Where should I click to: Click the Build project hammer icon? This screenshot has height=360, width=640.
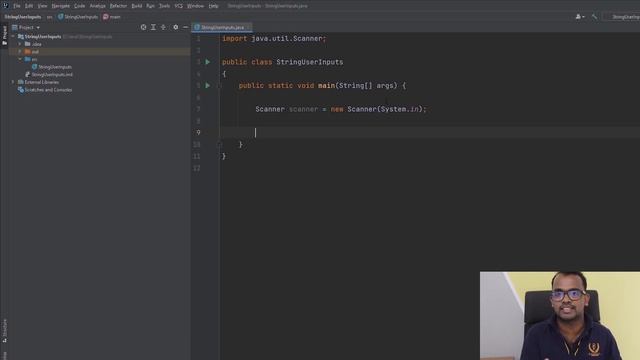point(594,17)
